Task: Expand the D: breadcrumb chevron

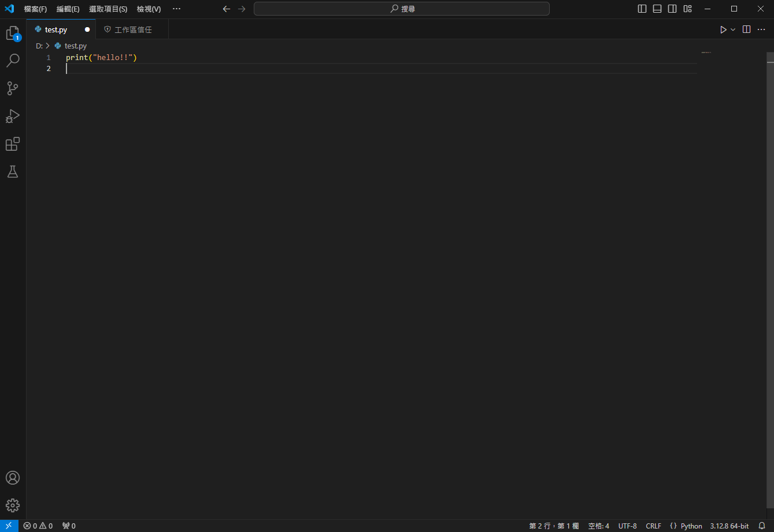Action: (48, 46)
